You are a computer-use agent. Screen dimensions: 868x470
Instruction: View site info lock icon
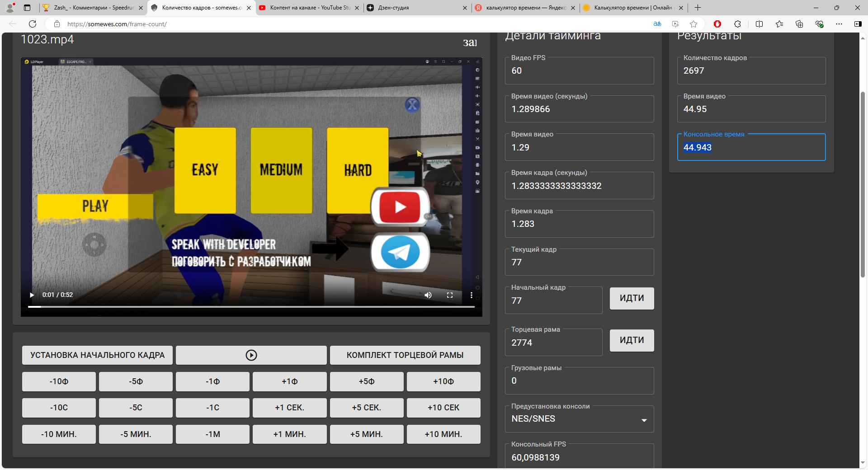click(57, 24)
